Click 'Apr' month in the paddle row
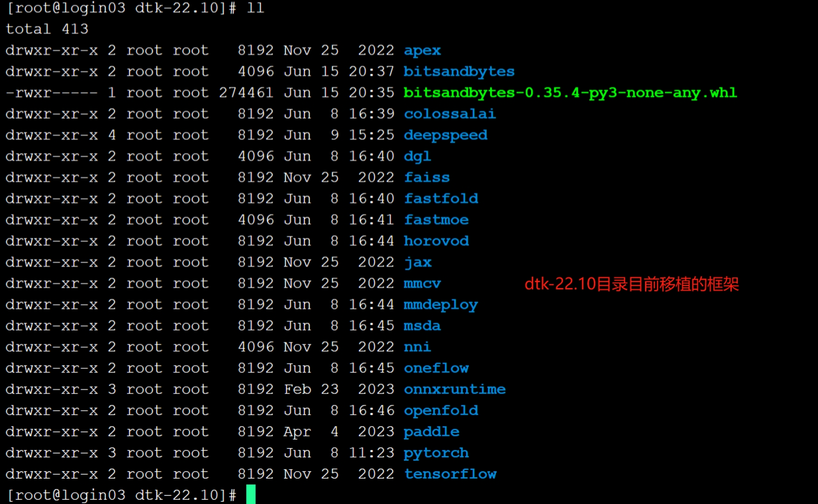The height and width of the screenshot is (504, 818). pos(297,432)
